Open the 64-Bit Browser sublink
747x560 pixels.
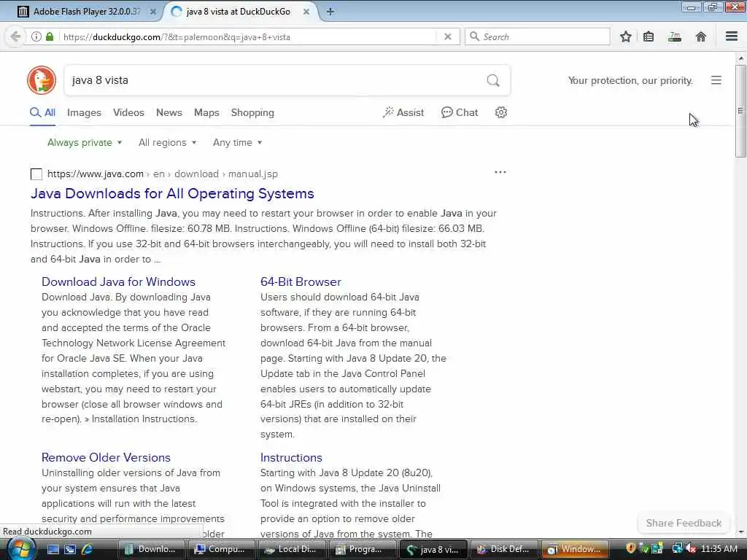301,281
